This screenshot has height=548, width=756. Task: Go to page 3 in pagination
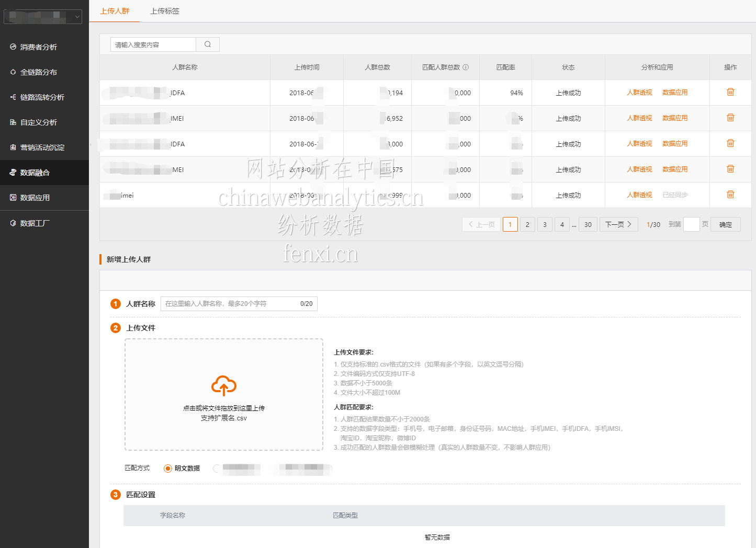point(545,224)
